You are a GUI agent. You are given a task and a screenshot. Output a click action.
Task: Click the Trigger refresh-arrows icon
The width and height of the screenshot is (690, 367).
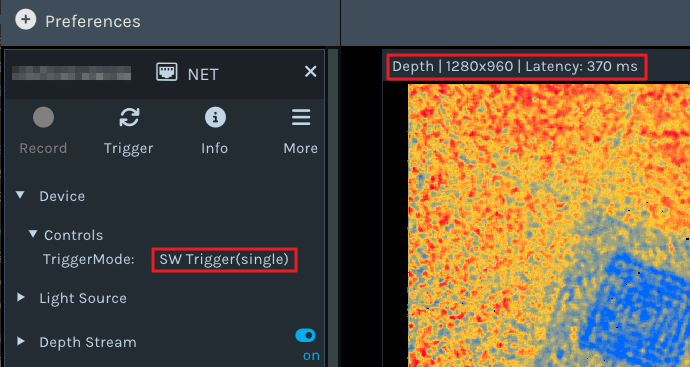click(x=129, y=117)
